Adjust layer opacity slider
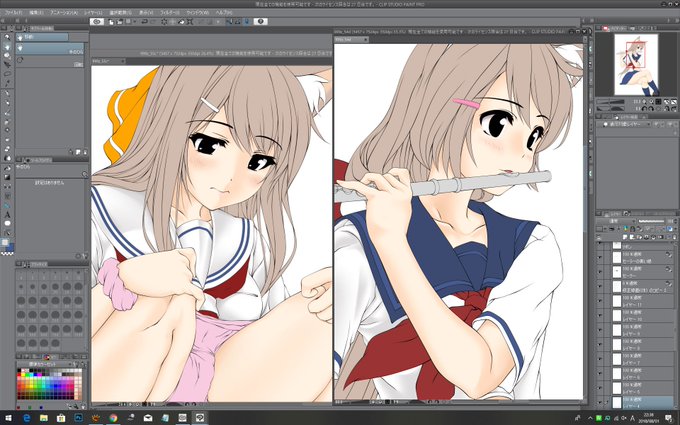Image resolution: width=680 pixels, height=425 pixels. (652, 221)
